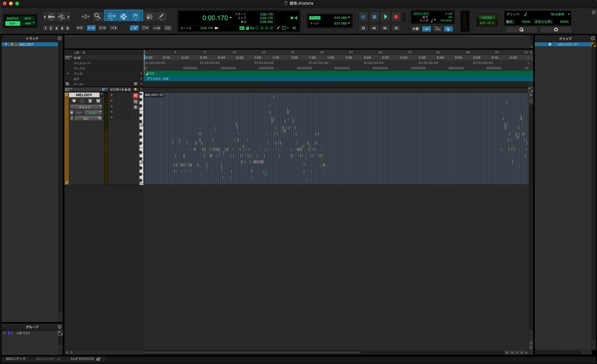Click the インサートA-E column header

click(x=120, y=90)
